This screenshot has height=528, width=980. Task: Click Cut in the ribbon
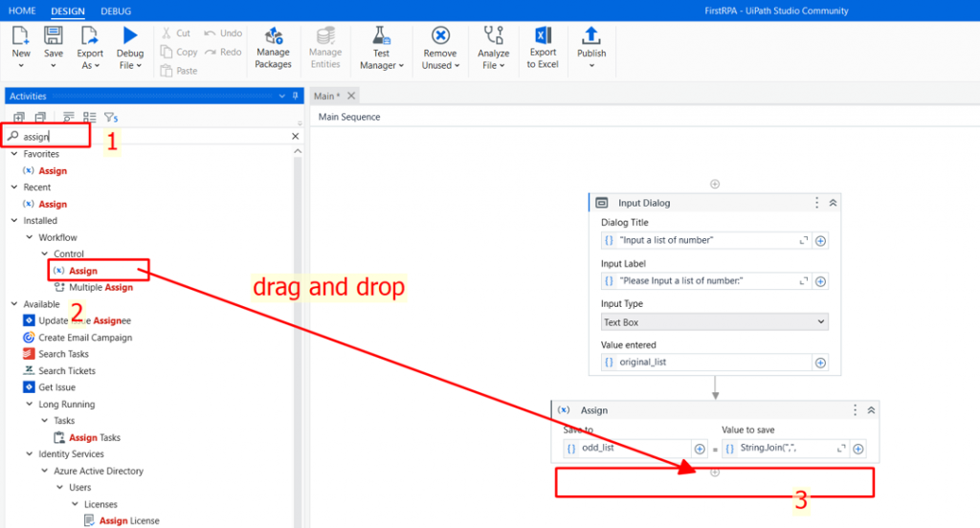point(176,33)
